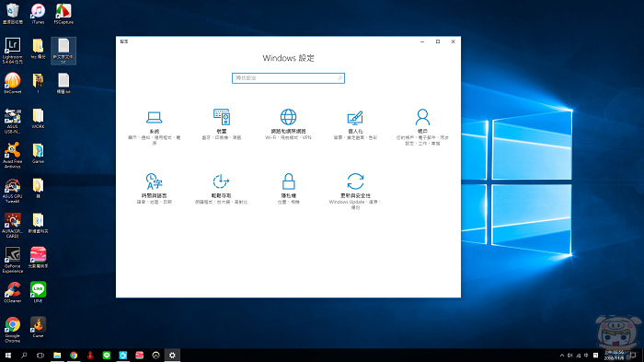Open taskbar search magnifier
Image resolution: width=644 pixels, height=362 pixels.
click(24, 355)
